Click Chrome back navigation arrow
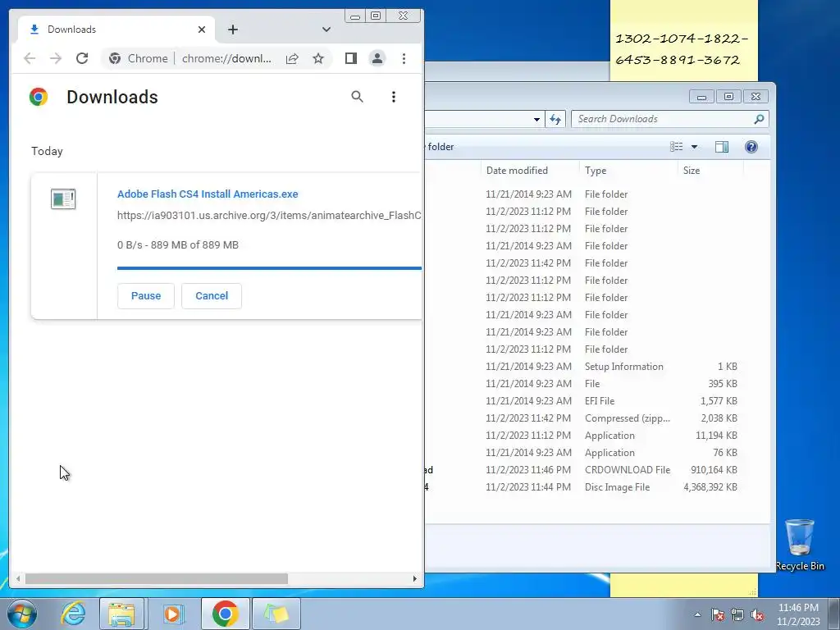This screenshot has width=840, height=630. [30, 58]
